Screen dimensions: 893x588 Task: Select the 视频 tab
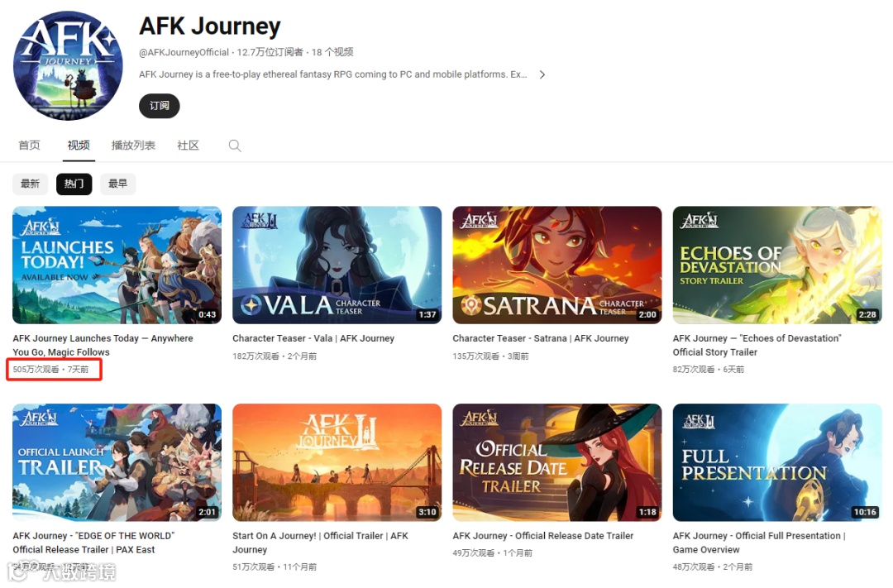pyautogui.click(x=79, y=146)
